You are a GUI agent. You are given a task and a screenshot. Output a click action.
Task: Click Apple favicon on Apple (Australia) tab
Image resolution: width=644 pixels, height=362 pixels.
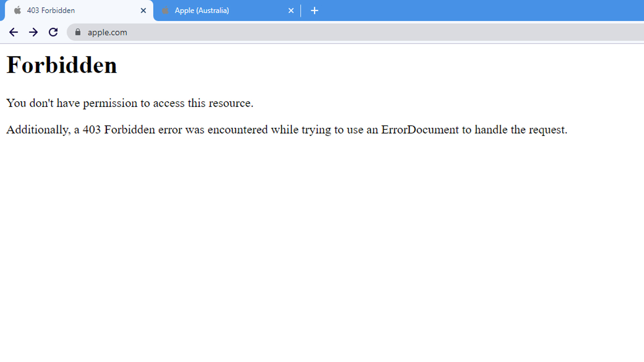click(x=165, y=10)
